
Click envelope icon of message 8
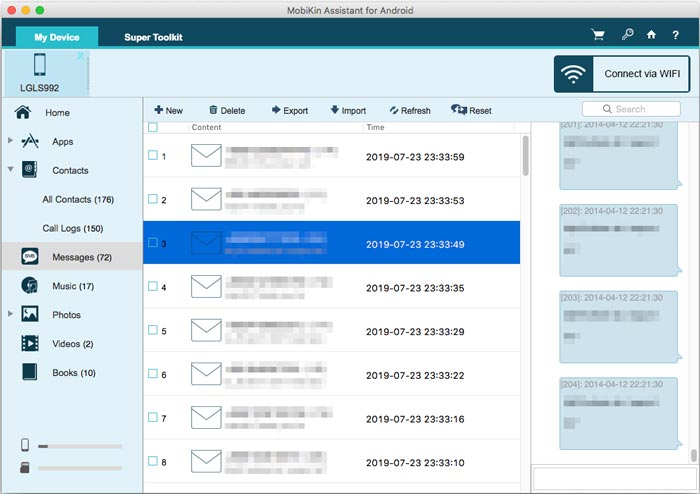206,461
